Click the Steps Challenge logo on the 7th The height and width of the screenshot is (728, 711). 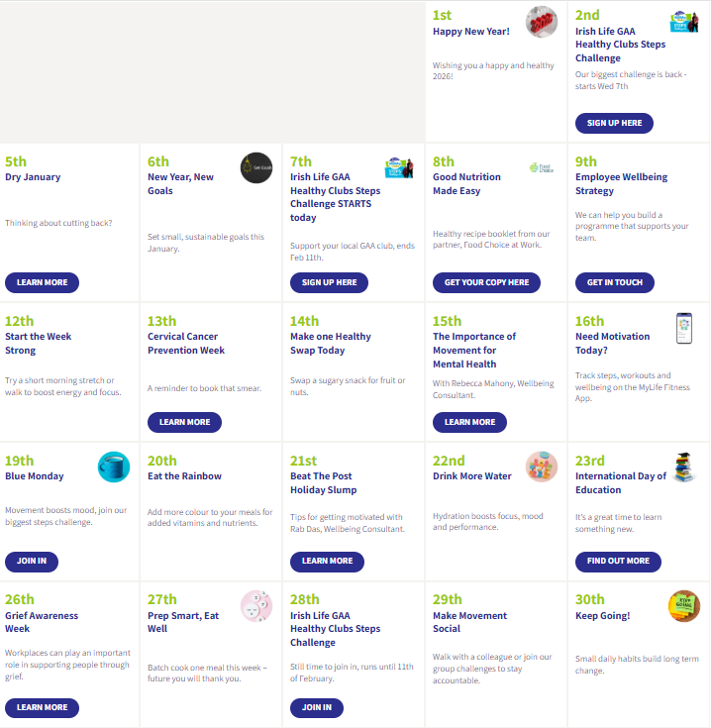click(x=398, y=167)
